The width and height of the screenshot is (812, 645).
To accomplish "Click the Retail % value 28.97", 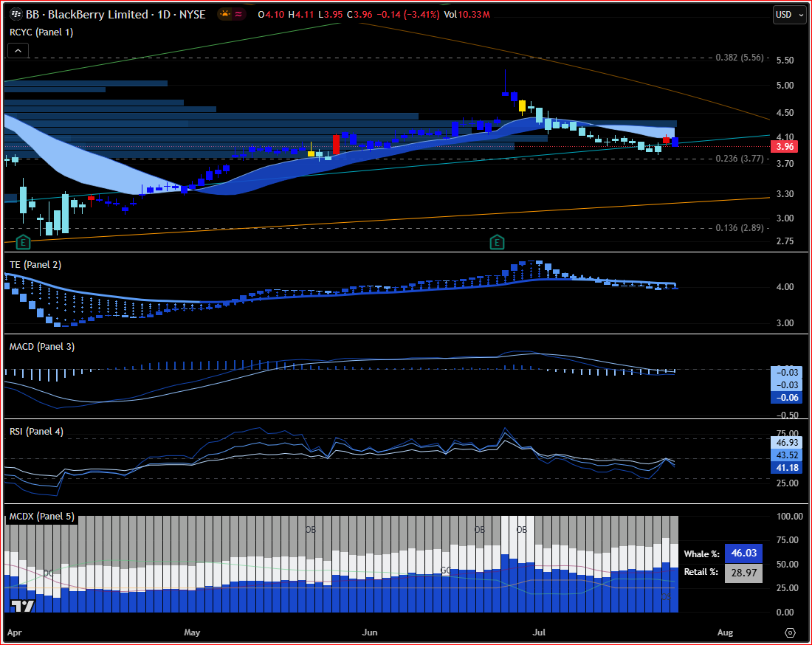I will point(743,573).
